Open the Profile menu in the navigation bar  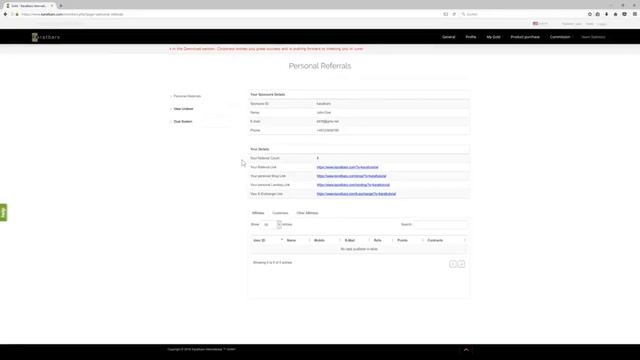[471, 37]
